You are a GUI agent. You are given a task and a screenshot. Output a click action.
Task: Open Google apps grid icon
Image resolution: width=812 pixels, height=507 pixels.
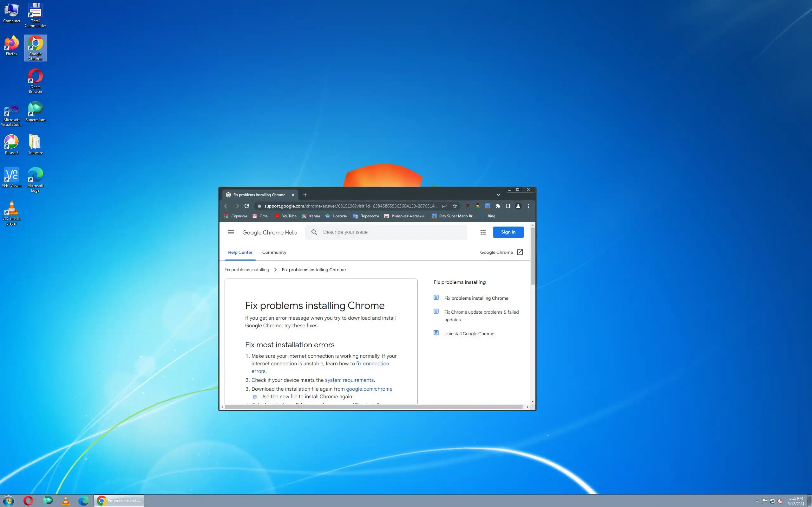(x=483, y=232)
